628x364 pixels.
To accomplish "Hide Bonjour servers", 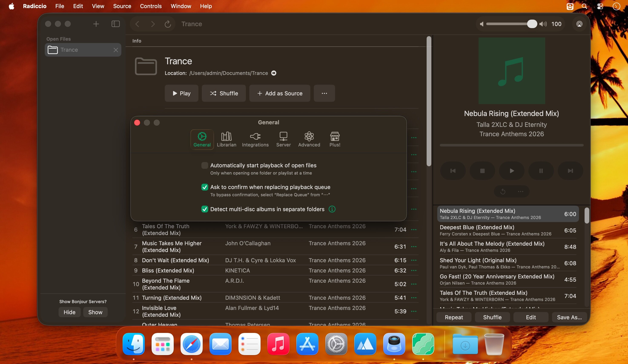I will (70, 312).
